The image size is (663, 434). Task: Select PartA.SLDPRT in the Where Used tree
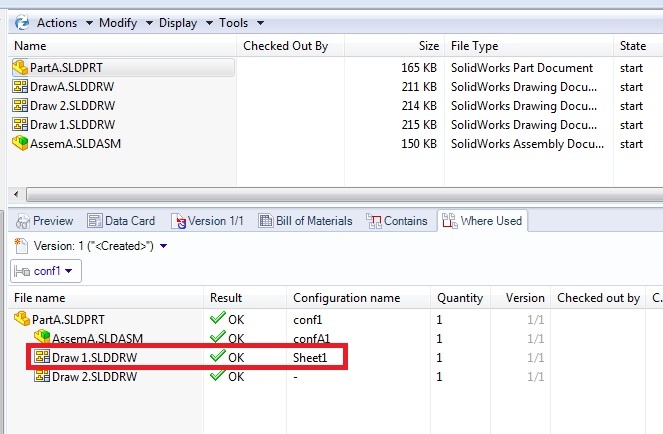[68, 319]
